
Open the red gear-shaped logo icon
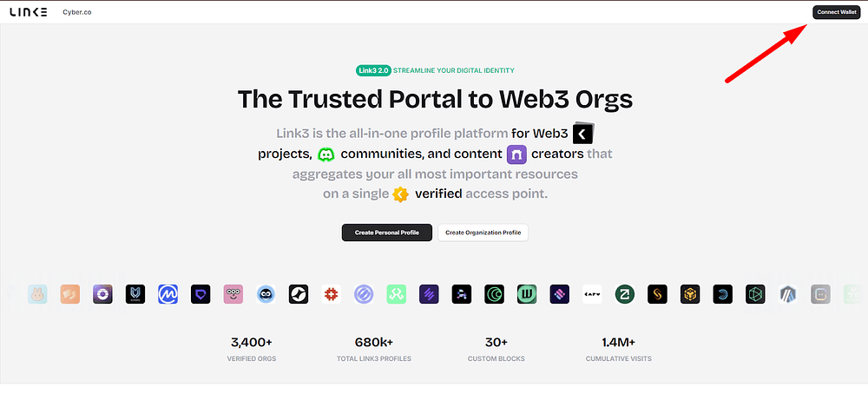(x=331, y=294)
